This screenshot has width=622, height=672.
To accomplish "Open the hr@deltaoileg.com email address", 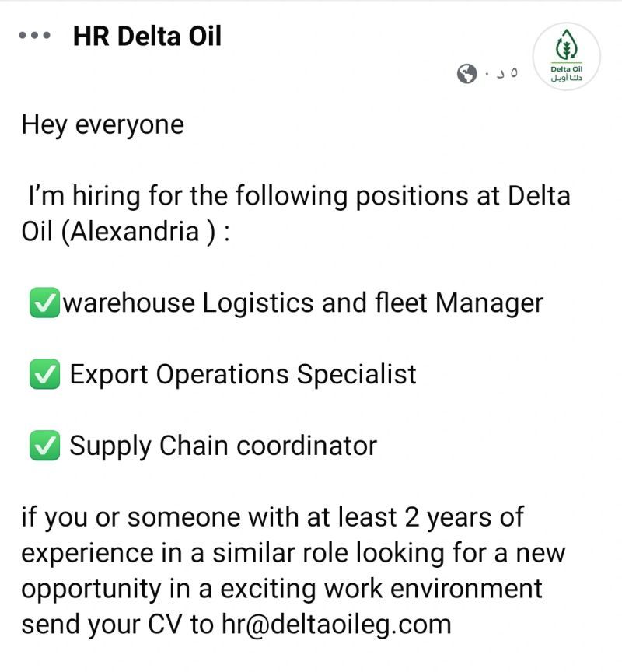I will [336, 624].
